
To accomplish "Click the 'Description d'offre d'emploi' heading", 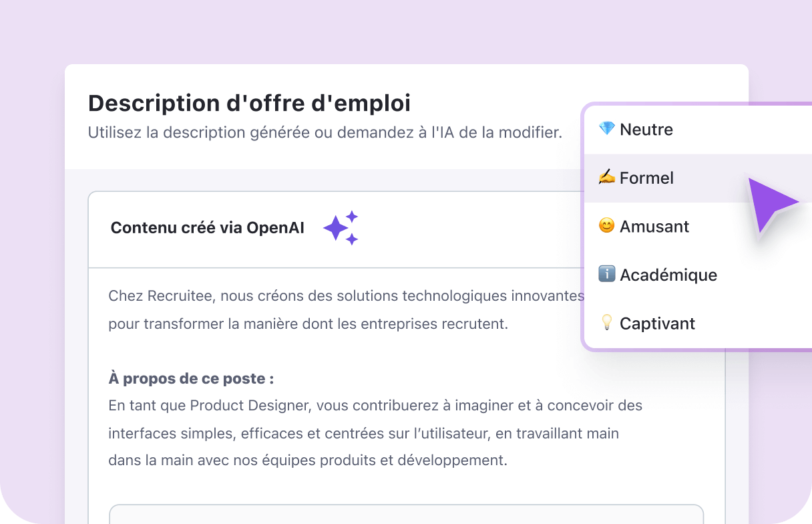I will point(248,104).
